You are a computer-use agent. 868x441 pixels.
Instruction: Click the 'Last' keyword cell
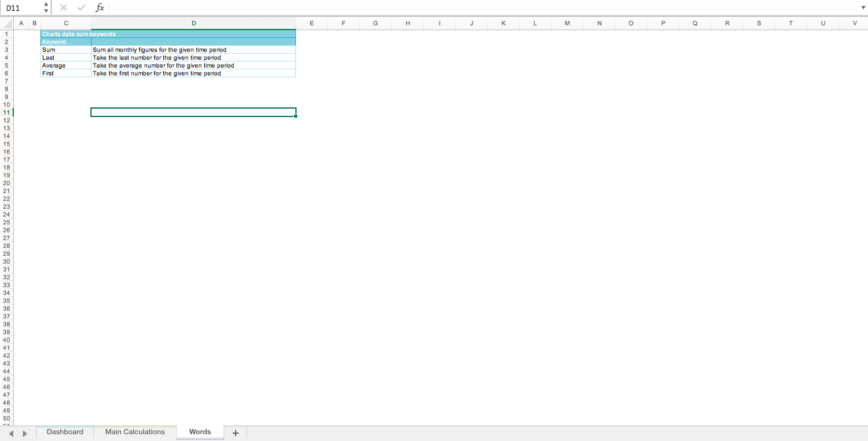click(66, 58)
